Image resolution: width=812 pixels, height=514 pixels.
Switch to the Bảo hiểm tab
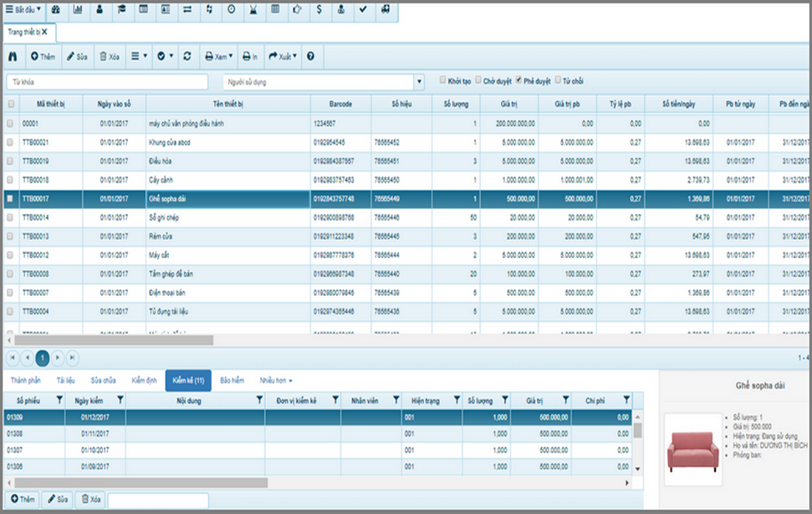coord(232,380)
